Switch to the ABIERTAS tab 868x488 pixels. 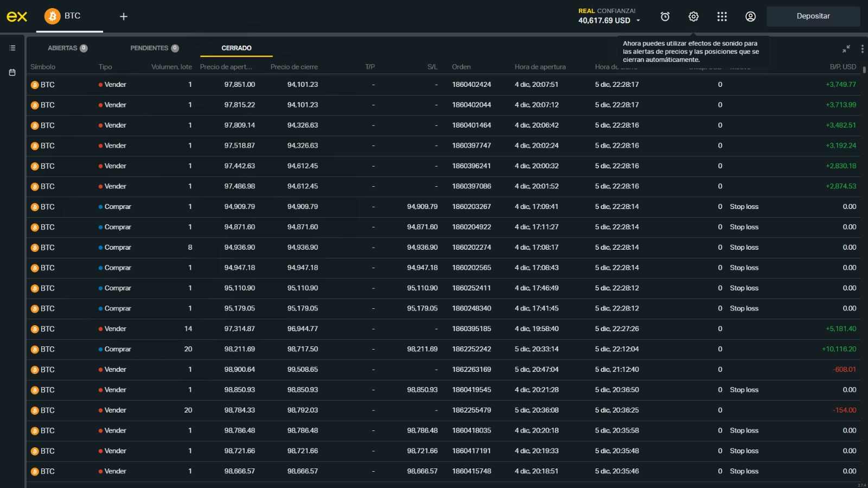(68, 48)
